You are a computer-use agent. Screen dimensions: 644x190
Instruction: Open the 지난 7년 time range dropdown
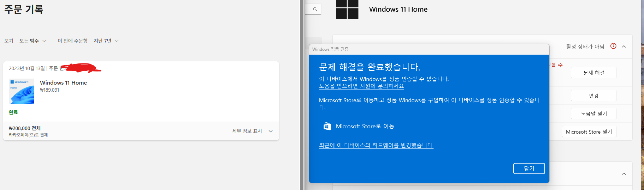click(106, 41)
